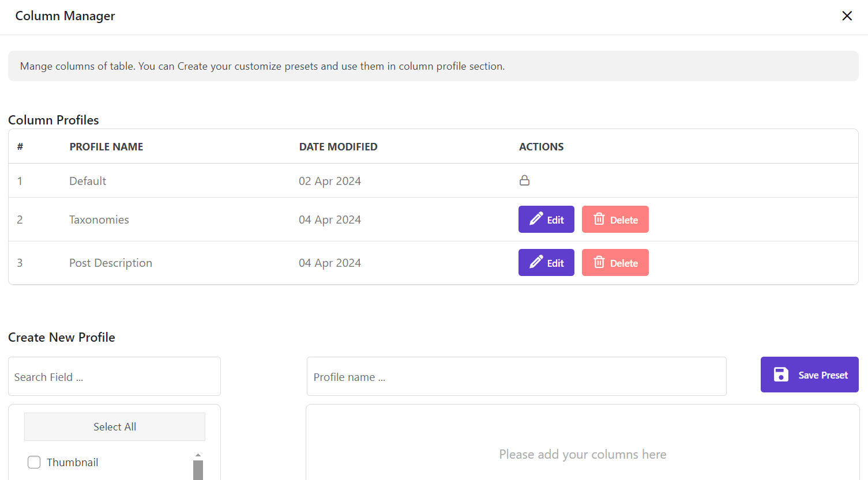Image resolution: width=868 pixels, height=480 pixels.
Task: Click the PROFILE NAME column header
Action: (106, 147)
